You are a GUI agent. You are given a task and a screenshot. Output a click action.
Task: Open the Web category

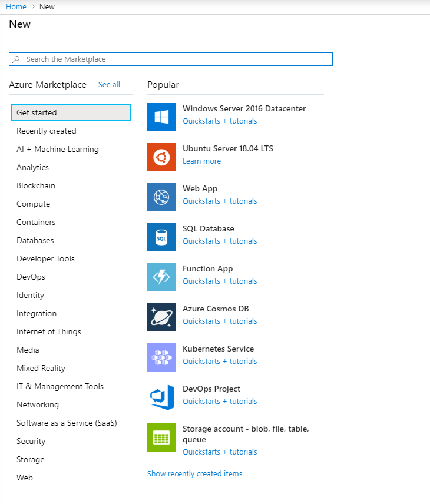pyautogui.click(x=24, y=478)
